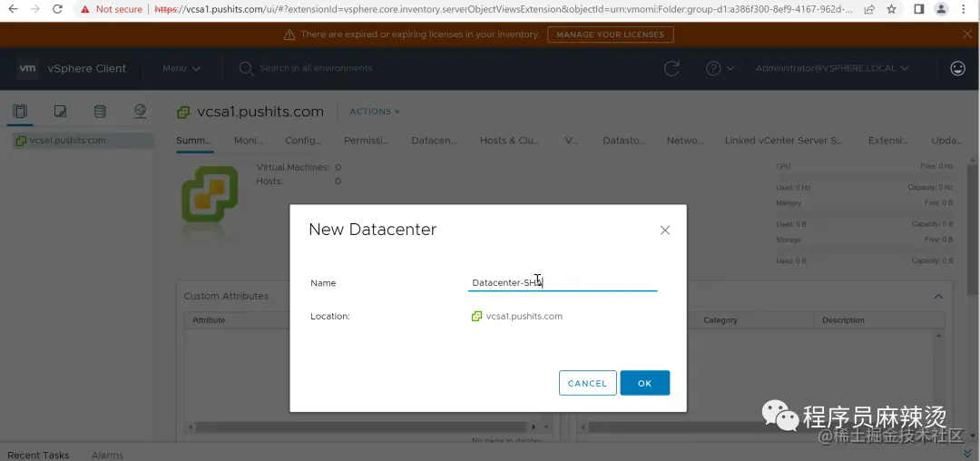Bookmark this page with the star icon

(x=891, y=9)
